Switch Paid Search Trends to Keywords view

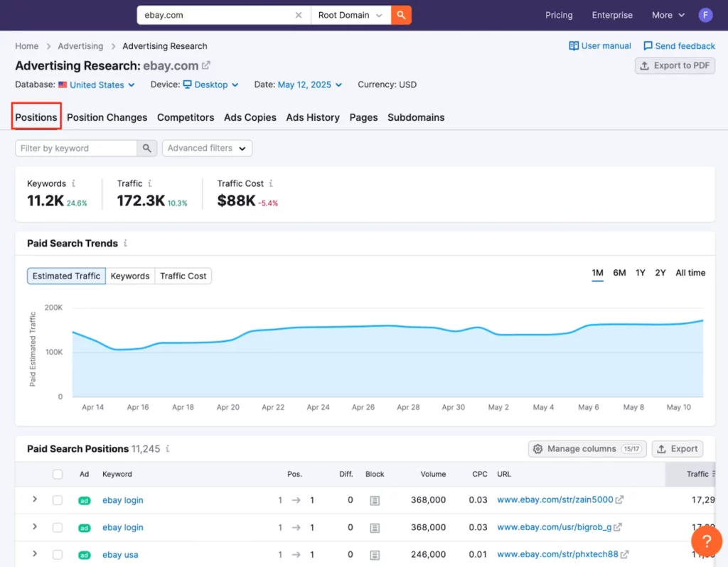click(130, 276)
